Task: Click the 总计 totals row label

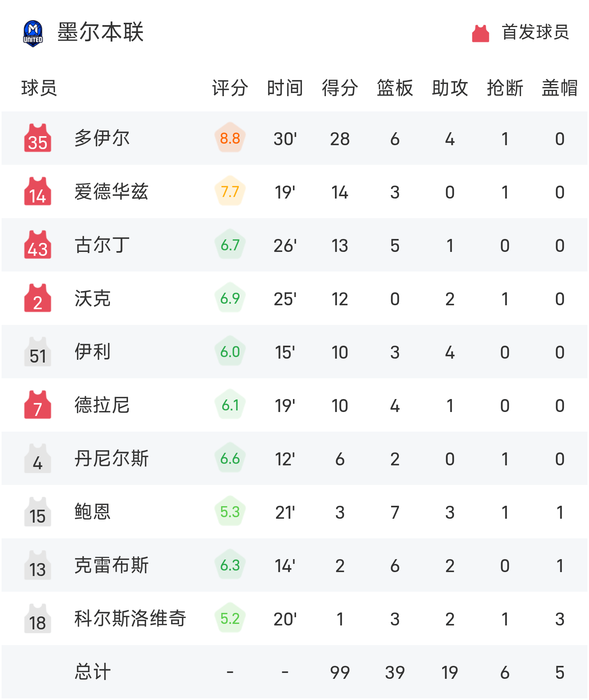Action: (x=93, y=672)
